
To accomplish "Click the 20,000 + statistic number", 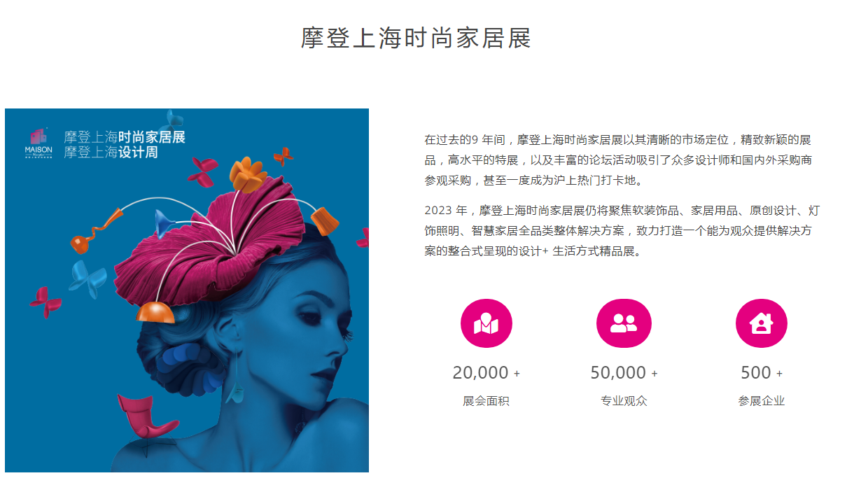I will click(486, 373).
